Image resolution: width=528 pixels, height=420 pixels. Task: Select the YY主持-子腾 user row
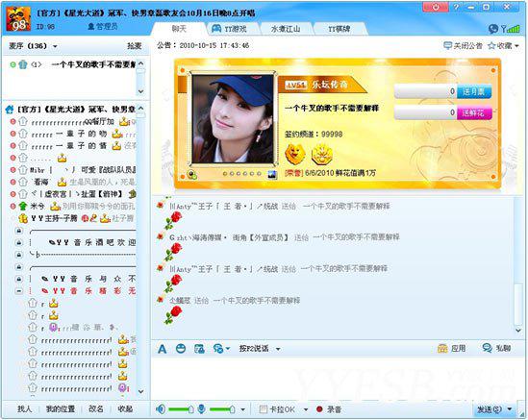coord(75,218)
